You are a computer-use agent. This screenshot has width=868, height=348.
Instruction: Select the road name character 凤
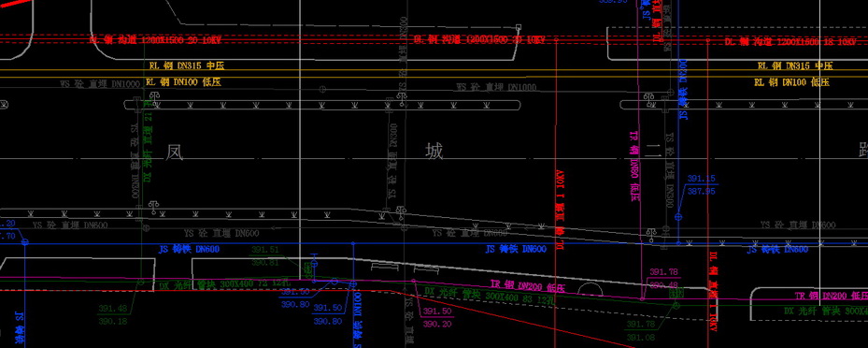pyautogui.click(x=175, y=152)
